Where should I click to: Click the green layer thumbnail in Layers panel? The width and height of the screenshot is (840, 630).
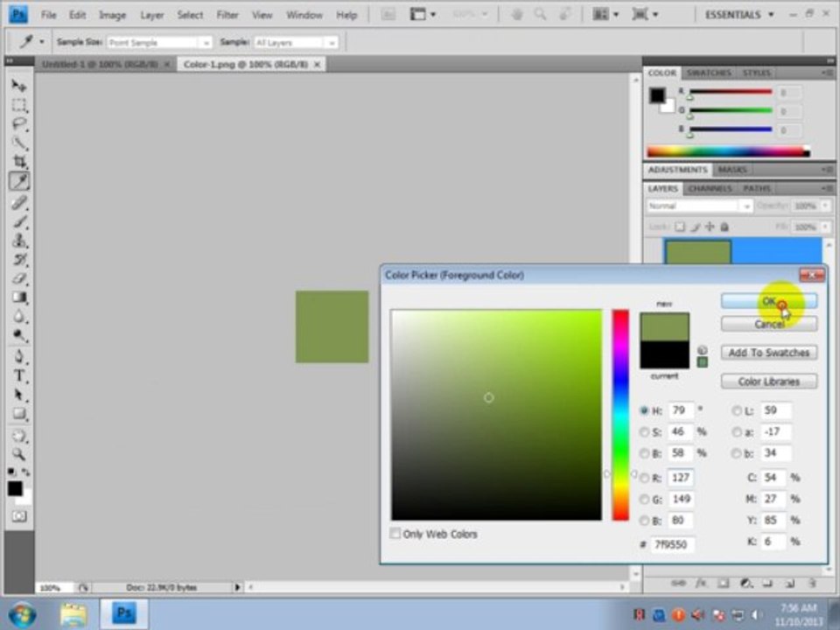698,252
